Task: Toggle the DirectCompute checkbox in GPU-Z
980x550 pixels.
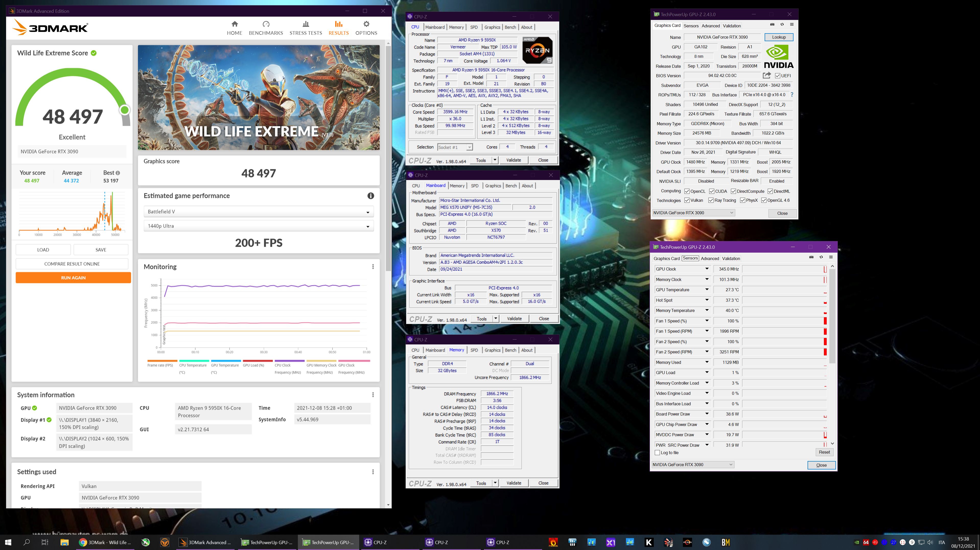Action: 733,191
